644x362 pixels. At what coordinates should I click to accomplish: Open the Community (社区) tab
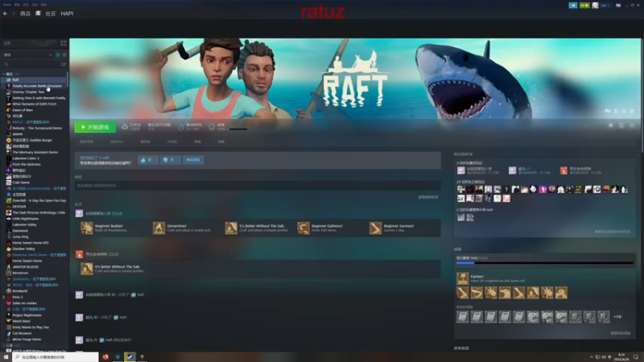click(x=51, y=14)
